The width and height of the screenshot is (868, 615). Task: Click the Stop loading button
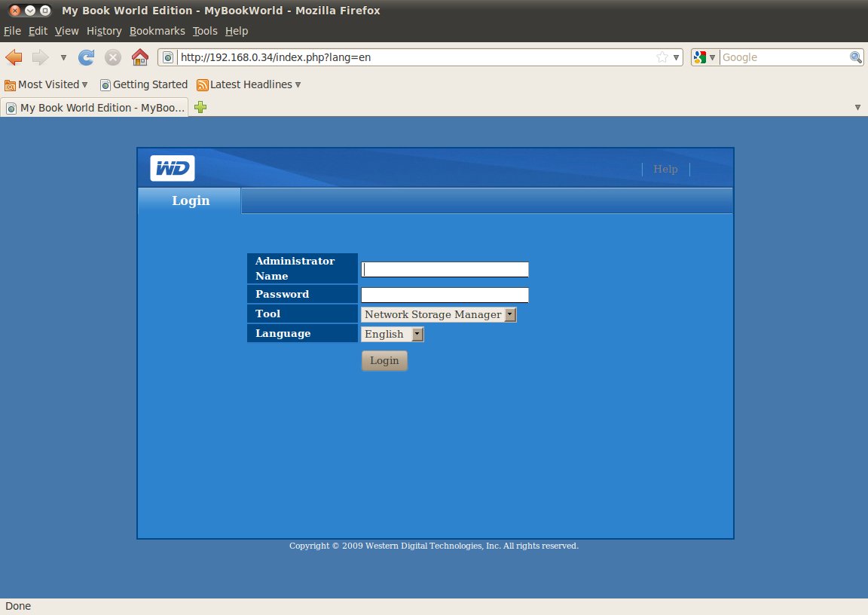(113, 57)
